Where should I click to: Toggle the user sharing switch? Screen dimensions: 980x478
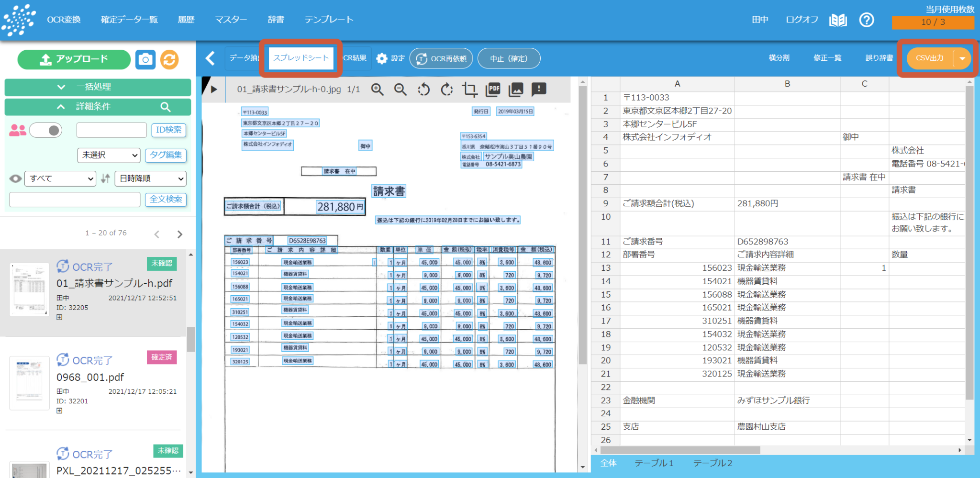click(x=46, y=130)
